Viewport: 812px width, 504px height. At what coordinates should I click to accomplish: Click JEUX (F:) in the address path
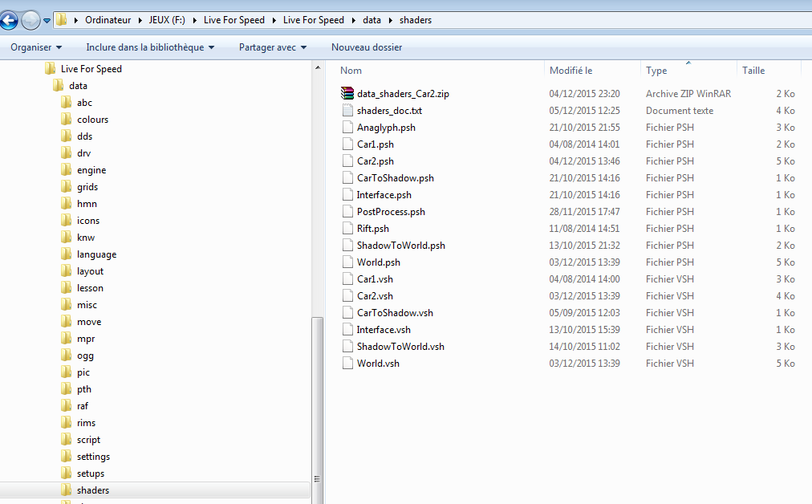point(167,20)
